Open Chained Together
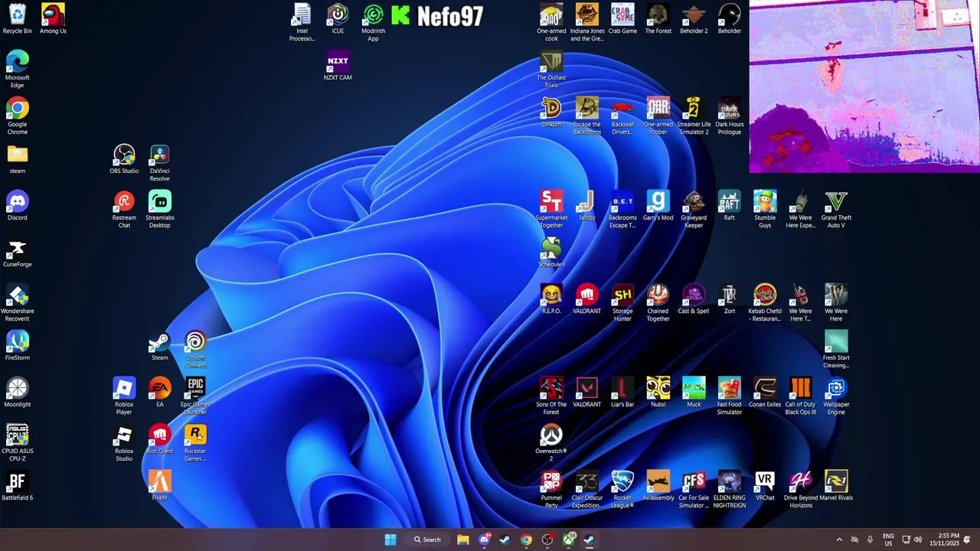The width and height of the screenshot is (980, 551). (x=658, y=302)
